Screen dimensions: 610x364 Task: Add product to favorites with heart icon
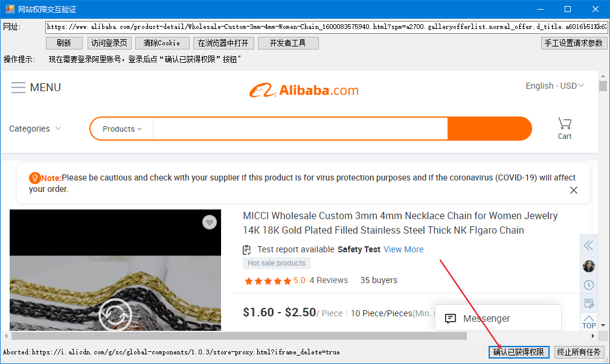click(x=210, y=222)
